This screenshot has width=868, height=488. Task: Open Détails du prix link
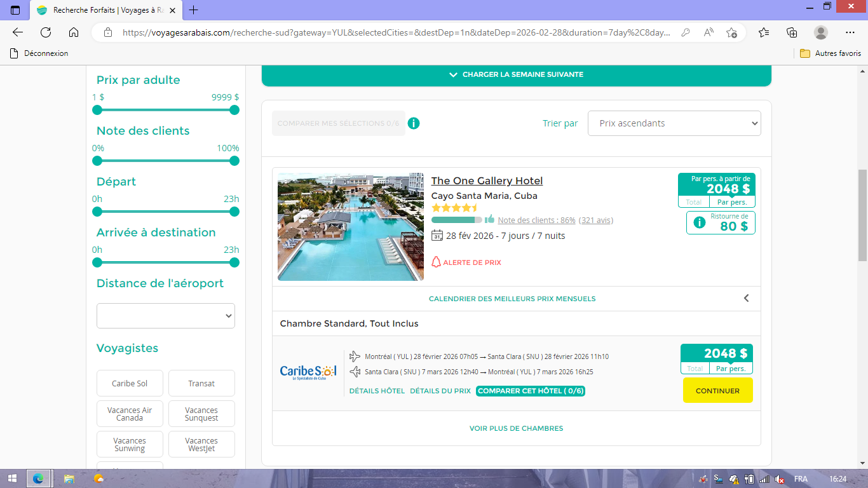click(440, 391)
